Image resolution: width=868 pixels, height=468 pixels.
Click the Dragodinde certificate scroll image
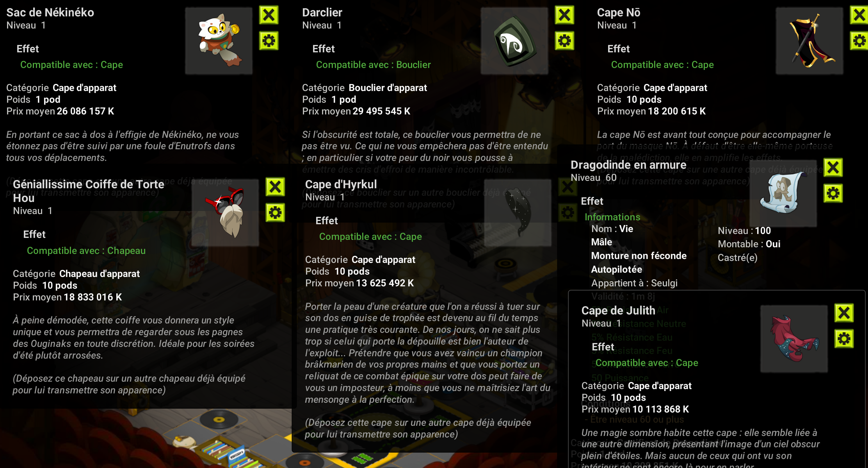click(783, 193)
